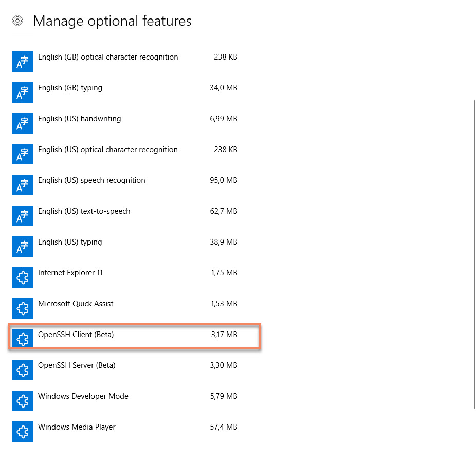
Task: Click the English (GB) typing language icon
Action: [23, 92]
